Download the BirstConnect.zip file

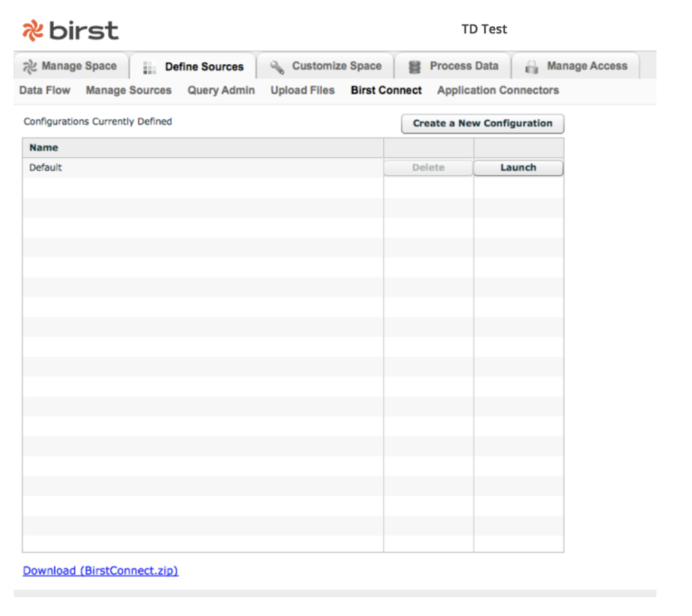tap(100, 571)
